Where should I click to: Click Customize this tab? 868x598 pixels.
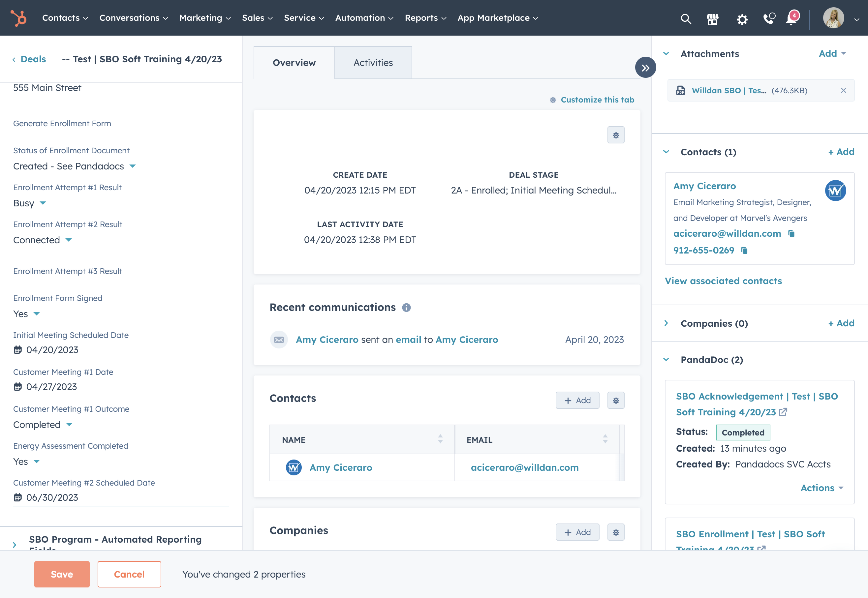coord(592,100)
